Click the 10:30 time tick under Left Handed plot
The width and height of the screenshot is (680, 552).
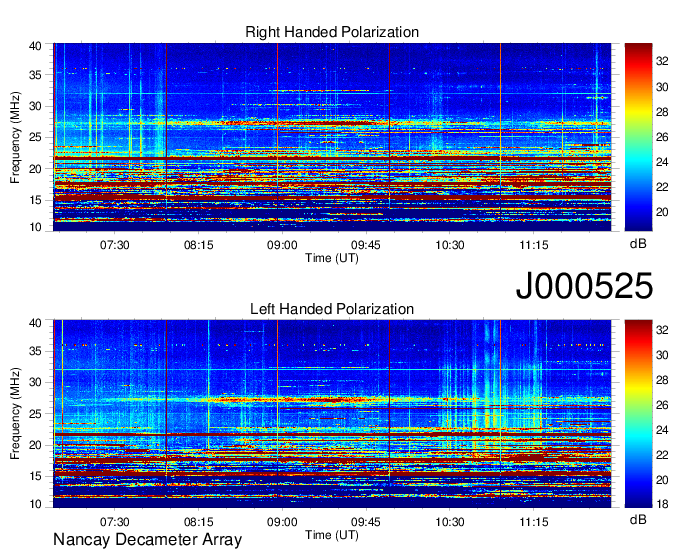pyautogui.click(x=450, y=522)
